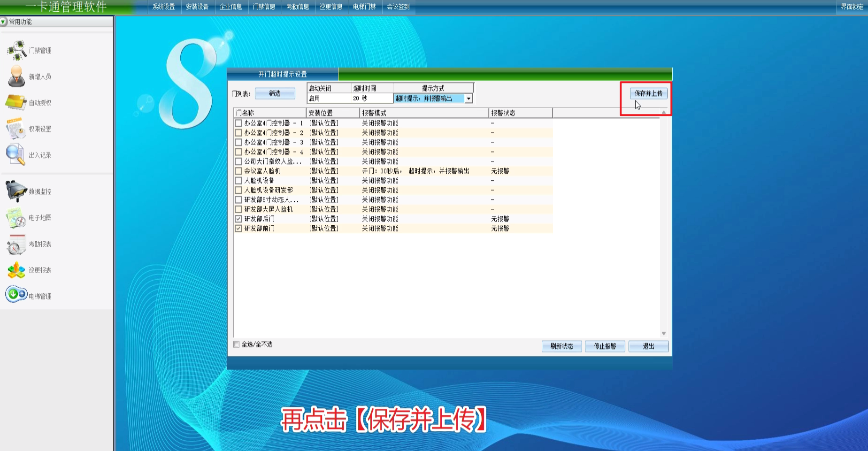The height and width of the screenshot is (451, 868).
Task: Collapse the 常用功能 panel expander
Action: pyautogui.click(x=4, y=22)
